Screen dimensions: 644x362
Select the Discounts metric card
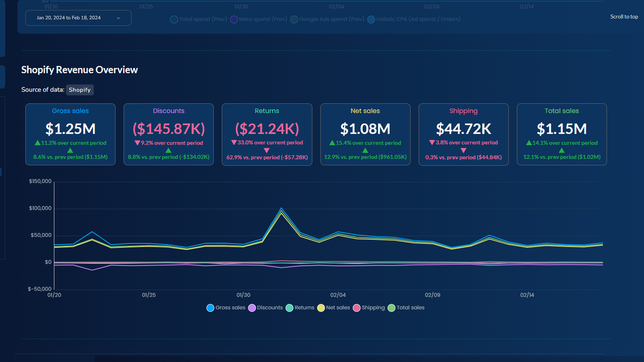169,134
